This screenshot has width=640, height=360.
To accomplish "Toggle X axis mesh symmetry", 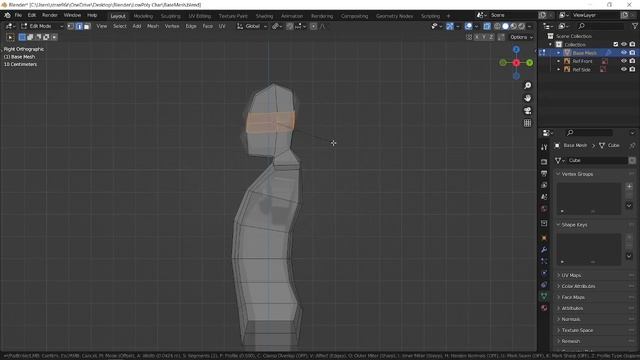I will (x=476, y=37).
